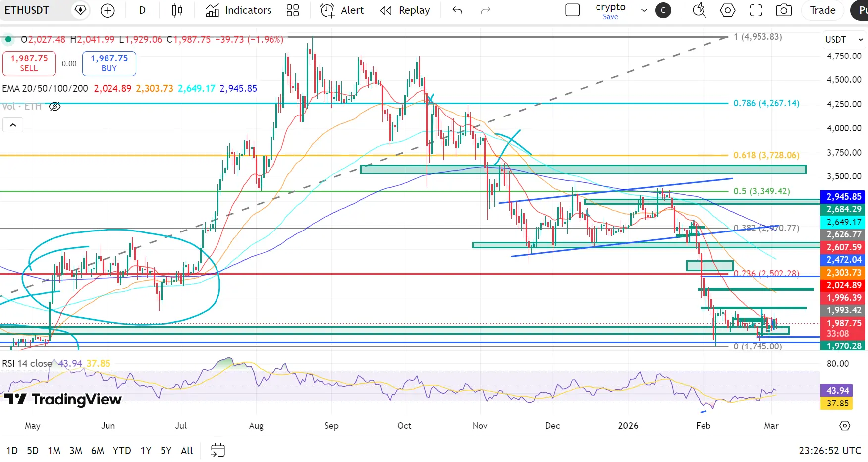Open the Indicators dialog

[238, 10]
